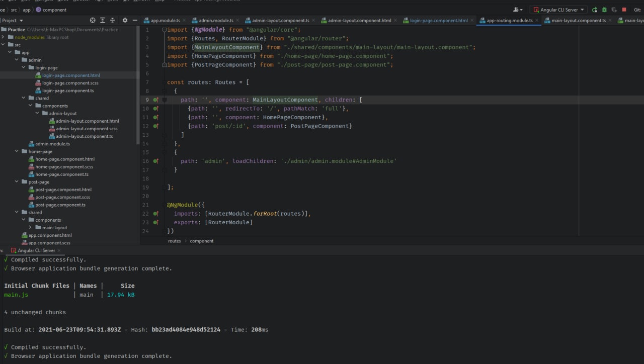This screenshot has width=644, height=364.
Task: Click gutter marker on line 16
Action: pyautogui.click(x=155, y=161)
